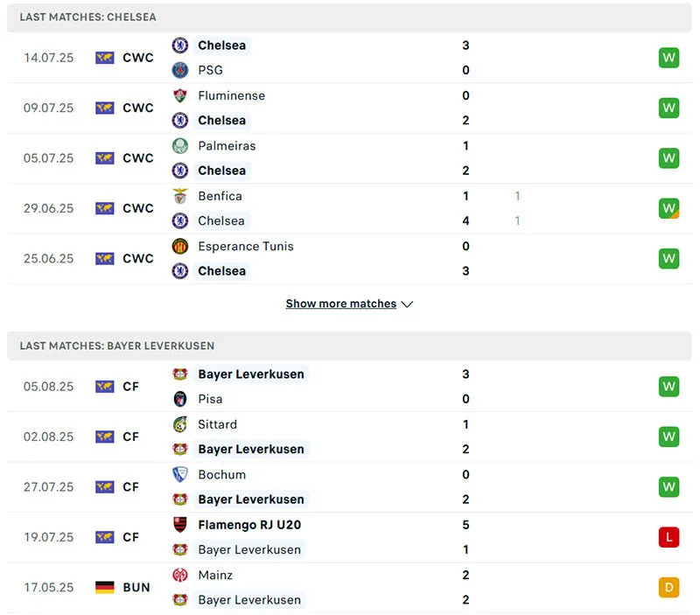Select the Bayer Leverkusen club badge
Screen dimensions: 700x615
pyautogui.click(x=180, y=374)
